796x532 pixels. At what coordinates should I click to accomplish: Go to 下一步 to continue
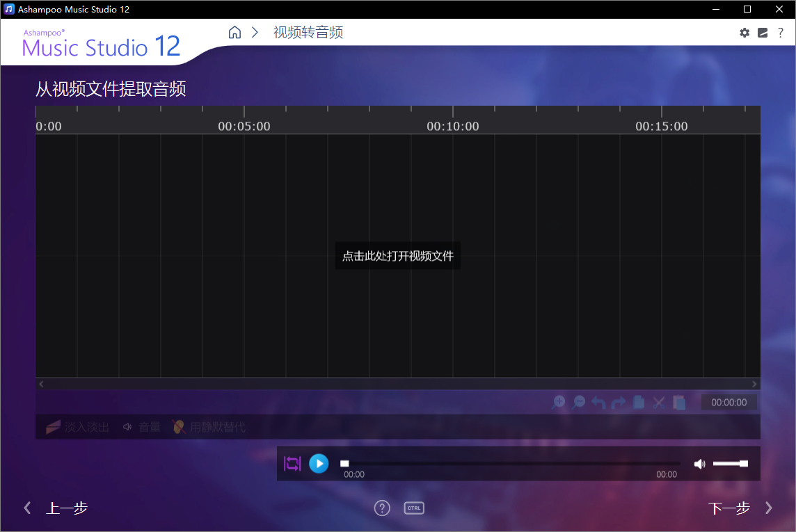(729, 508)
